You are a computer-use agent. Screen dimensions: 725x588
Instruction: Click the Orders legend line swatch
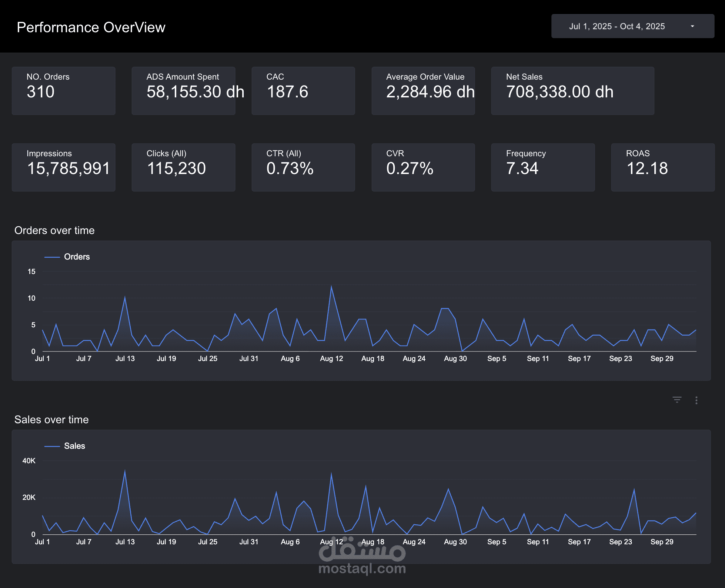coord(52,257)
